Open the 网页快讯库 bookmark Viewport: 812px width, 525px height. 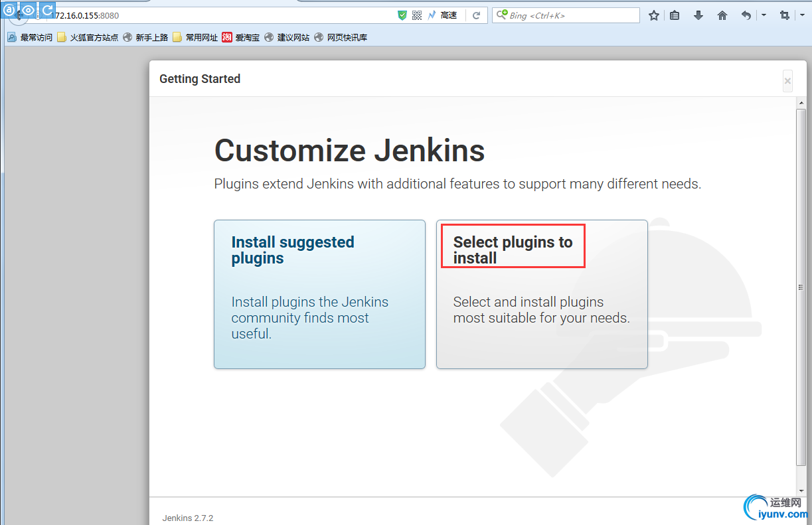tap(341, 38)
